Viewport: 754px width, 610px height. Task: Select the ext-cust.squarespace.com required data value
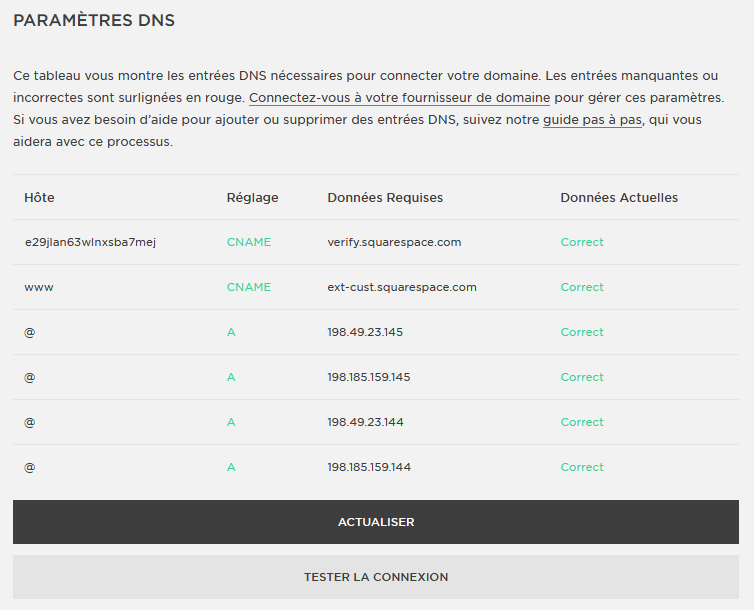click(402, 287)
